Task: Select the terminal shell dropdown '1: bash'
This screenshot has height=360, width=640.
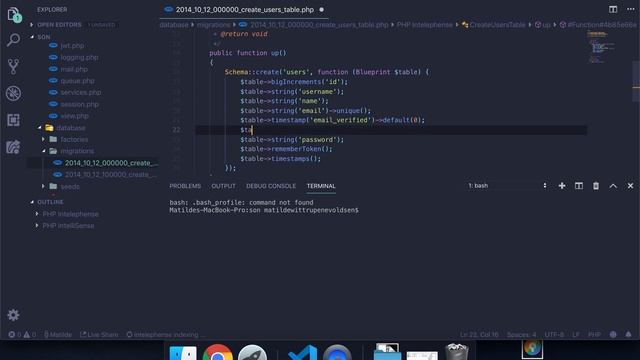Action: point(507,186)
